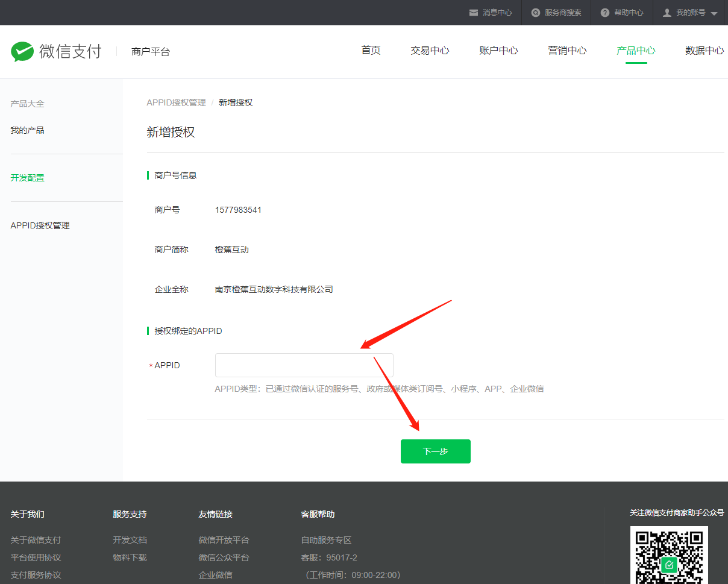The height and width of the screenshot is (584, 728).
Task: Click the customer service number 95017-2
Action: coord(342,557)
